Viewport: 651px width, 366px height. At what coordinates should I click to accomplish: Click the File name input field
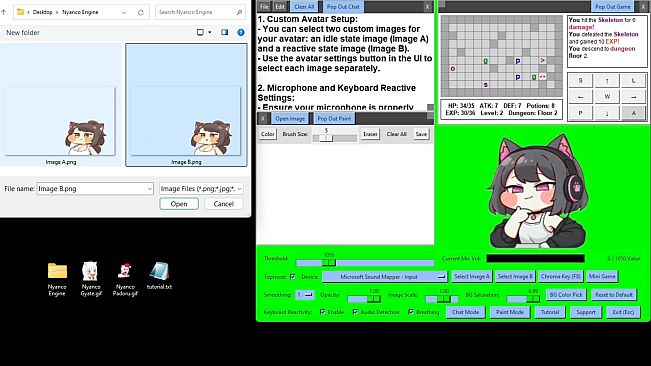tap(95, 189)
